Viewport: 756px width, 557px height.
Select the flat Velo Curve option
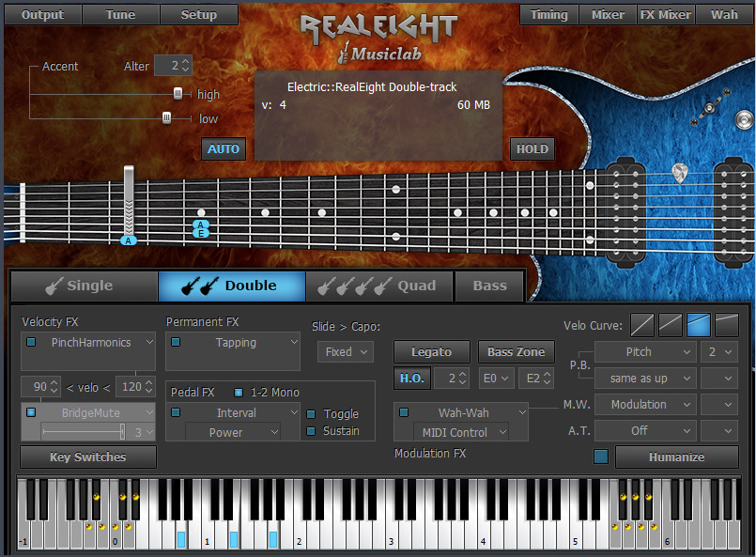726,324
